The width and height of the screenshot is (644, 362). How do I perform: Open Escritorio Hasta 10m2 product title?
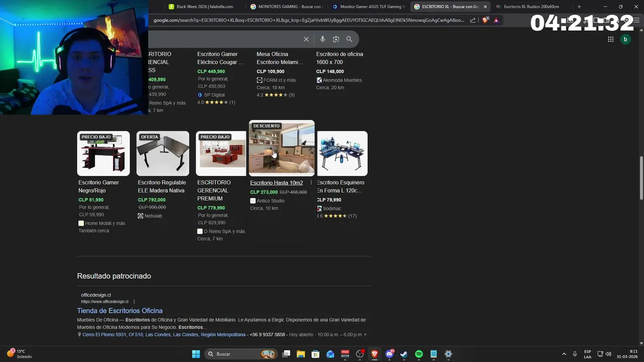pyautogui.click(x=276, y=183)
